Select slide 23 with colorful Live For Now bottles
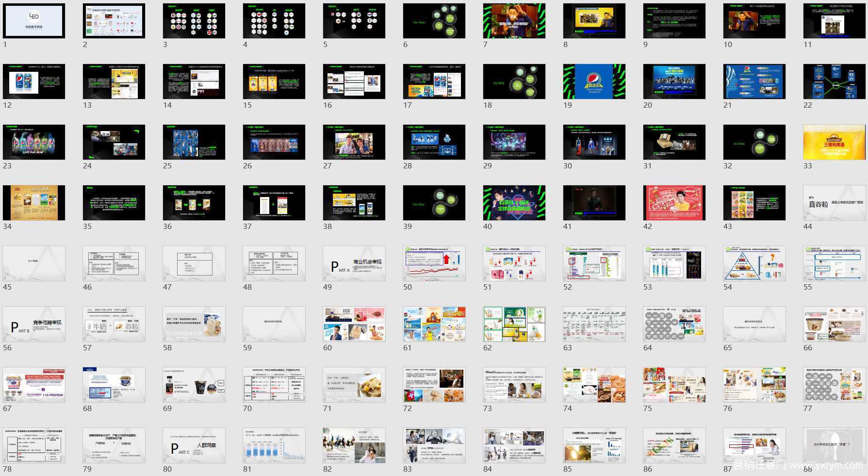The image size is (868, 476). (x=34, y=142)
